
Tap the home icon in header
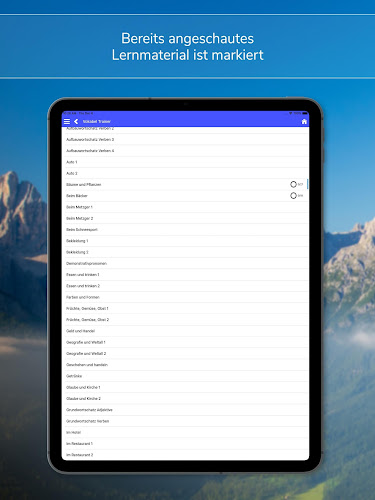(304, 122)
